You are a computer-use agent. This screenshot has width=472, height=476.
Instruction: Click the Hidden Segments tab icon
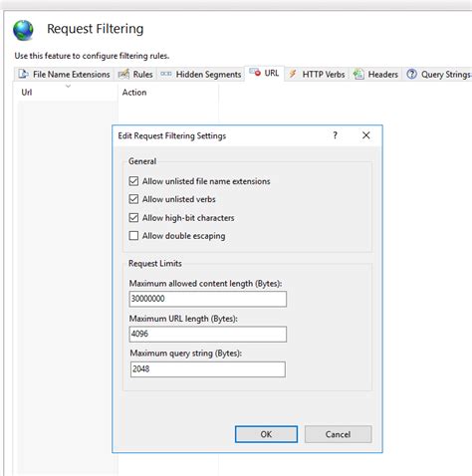[x=166, y=74]
